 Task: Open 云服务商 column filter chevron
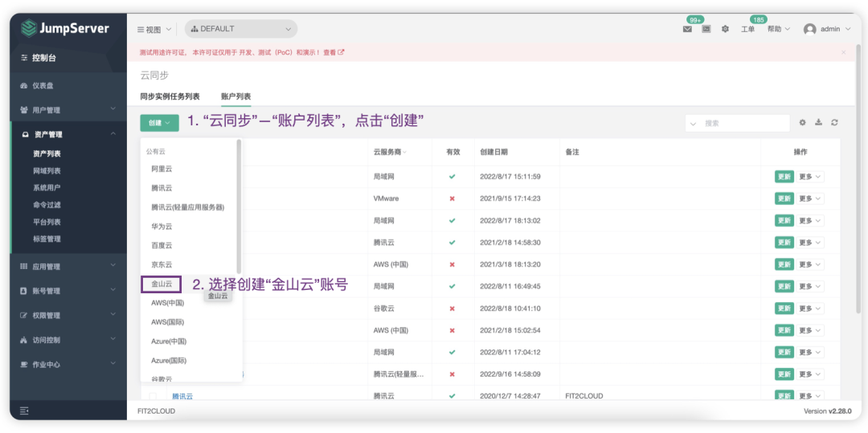point(404,152)
